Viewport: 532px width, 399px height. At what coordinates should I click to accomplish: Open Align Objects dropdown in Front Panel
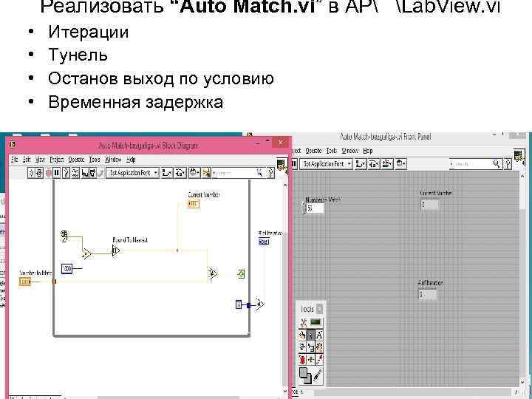[361, 164]
